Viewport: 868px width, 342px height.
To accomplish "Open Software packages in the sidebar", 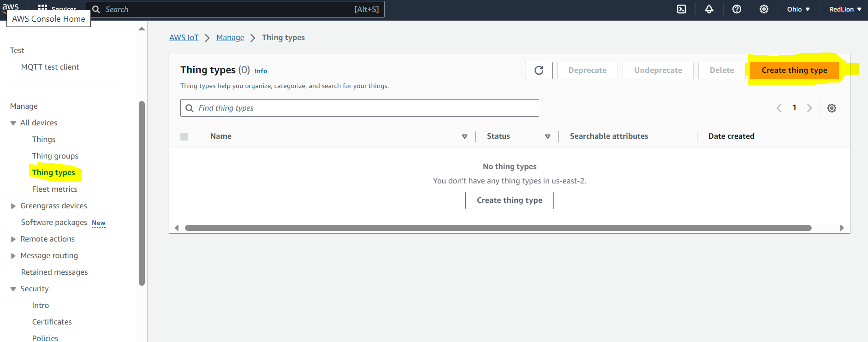I will pyautogui.click(x=54, y=222).
